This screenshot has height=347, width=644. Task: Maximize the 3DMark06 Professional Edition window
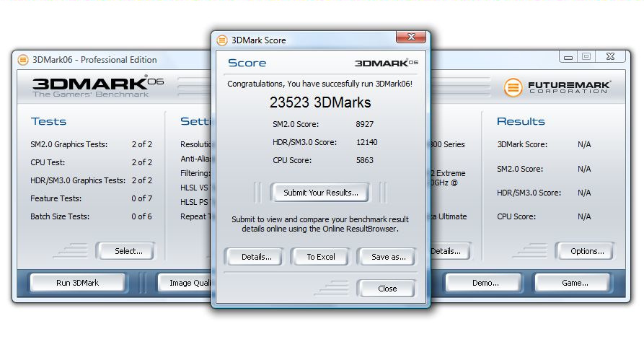point(586,57)
